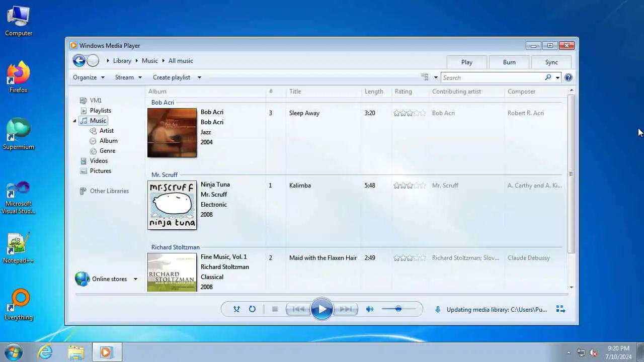The width and height of the screenshot is (644, 362).
Task: Select the Kalimba track
Action: [300, 186]
